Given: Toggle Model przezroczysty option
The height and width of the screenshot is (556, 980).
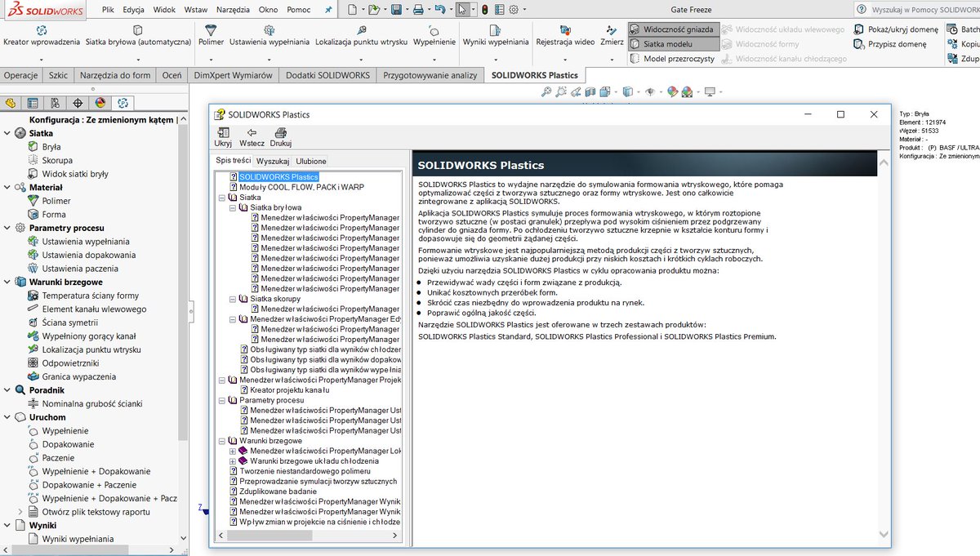Looking at the screenshot, I should coord(674,59).
